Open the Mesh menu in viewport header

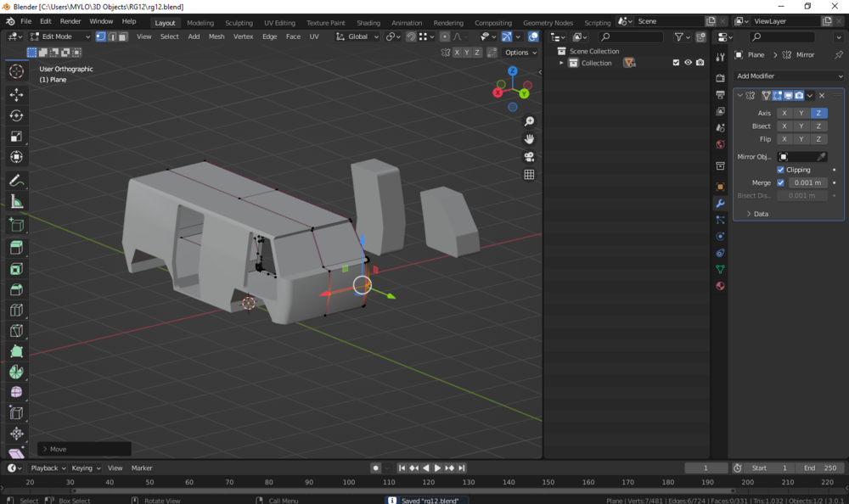tap(216, 36)
